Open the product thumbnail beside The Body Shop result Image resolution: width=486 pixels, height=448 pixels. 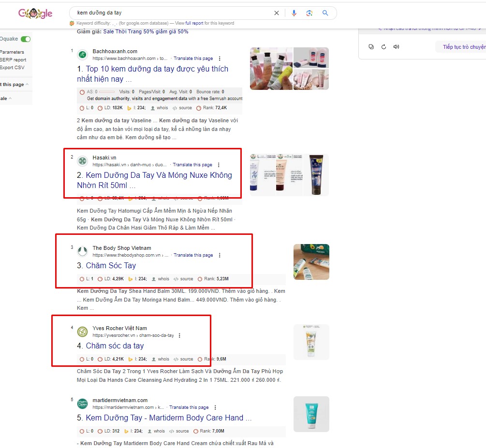click(311, 261)
